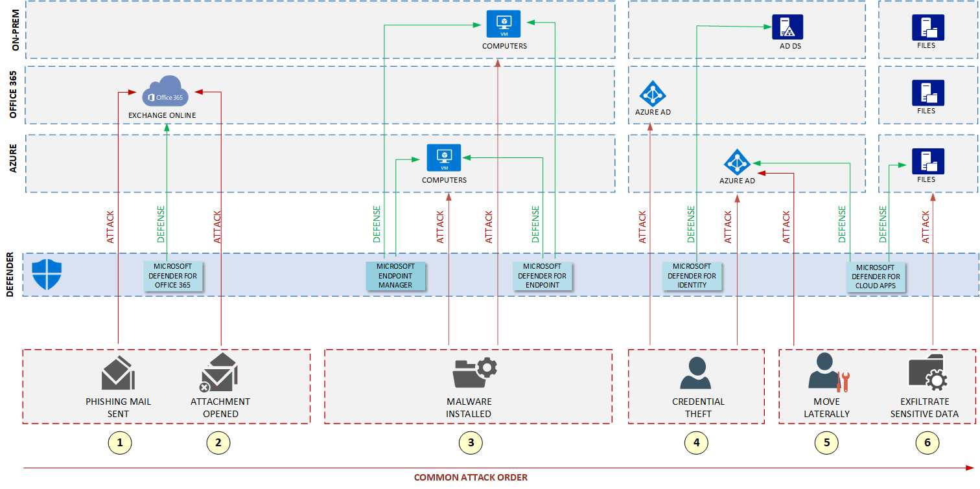Select the on-prem Computers VM icon

504,25
